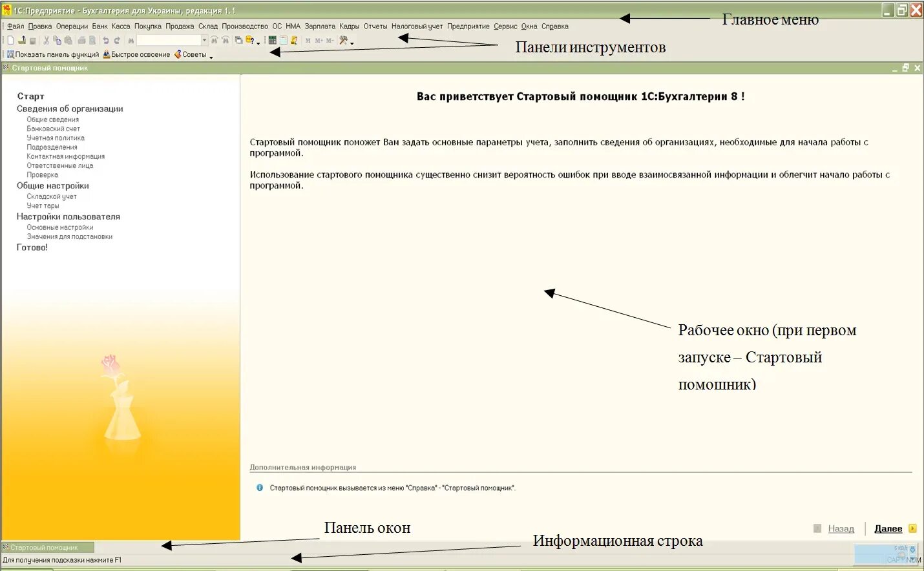Open the search field dropdown arrow
The height and width of the screenshot is (571, 924).
pyautogui.click(x=204, y=40)
